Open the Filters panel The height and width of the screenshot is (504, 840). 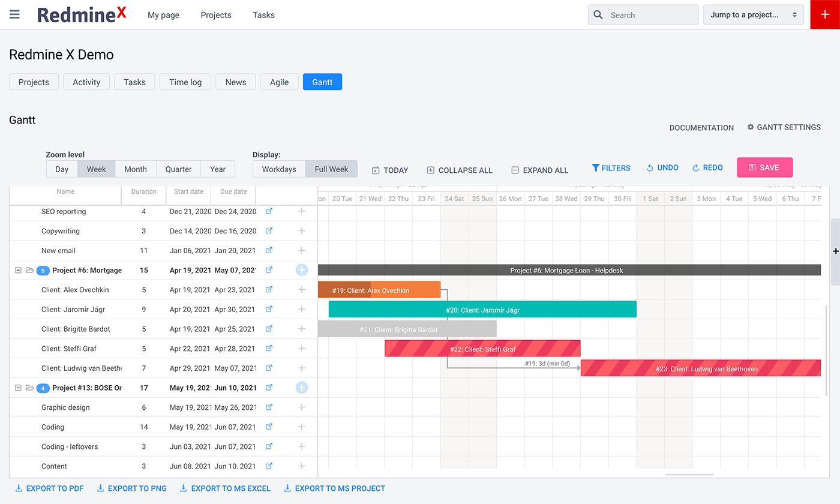tap(611, 168)
